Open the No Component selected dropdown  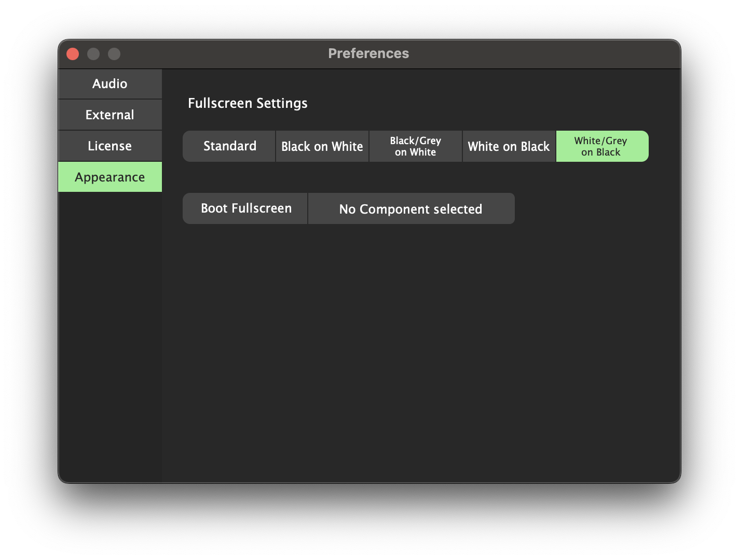coord(411,208)
